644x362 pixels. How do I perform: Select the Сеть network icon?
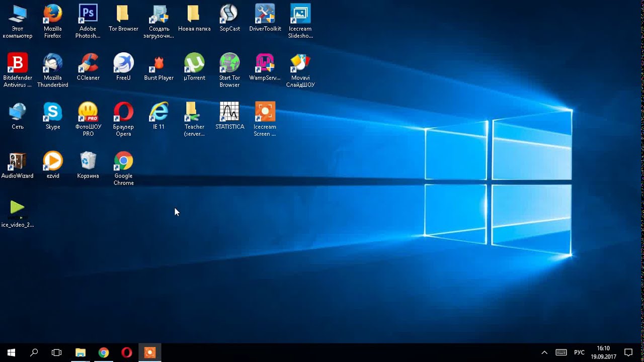click(18, 116)
